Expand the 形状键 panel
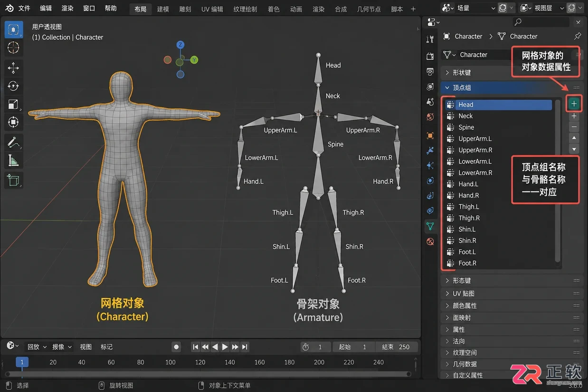 pos(512,73)
